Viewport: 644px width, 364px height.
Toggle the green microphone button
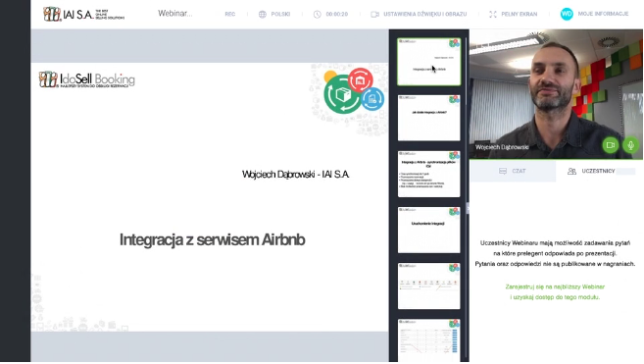pos(630,145)
